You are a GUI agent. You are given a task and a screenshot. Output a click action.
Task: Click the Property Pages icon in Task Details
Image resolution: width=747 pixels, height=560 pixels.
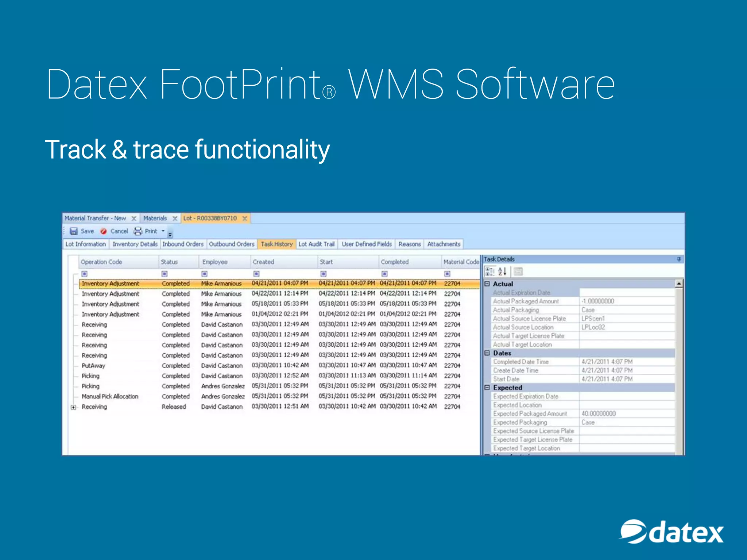click(x=518, y=271)
